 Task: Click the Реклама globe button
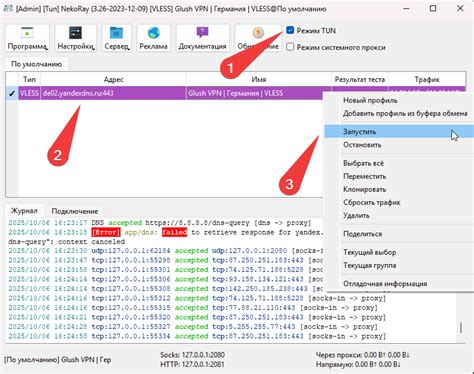click(x=153, y=38)
